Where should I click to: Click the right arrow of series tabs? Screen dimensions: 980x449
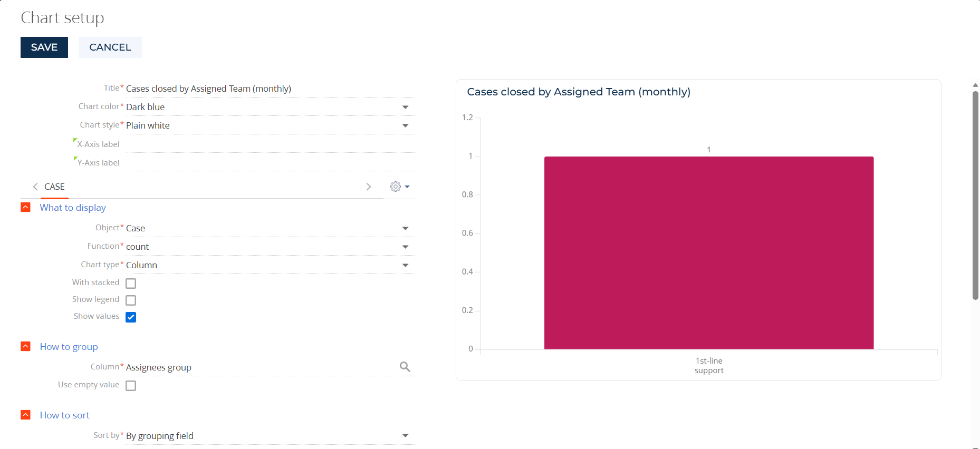point(369,187)
